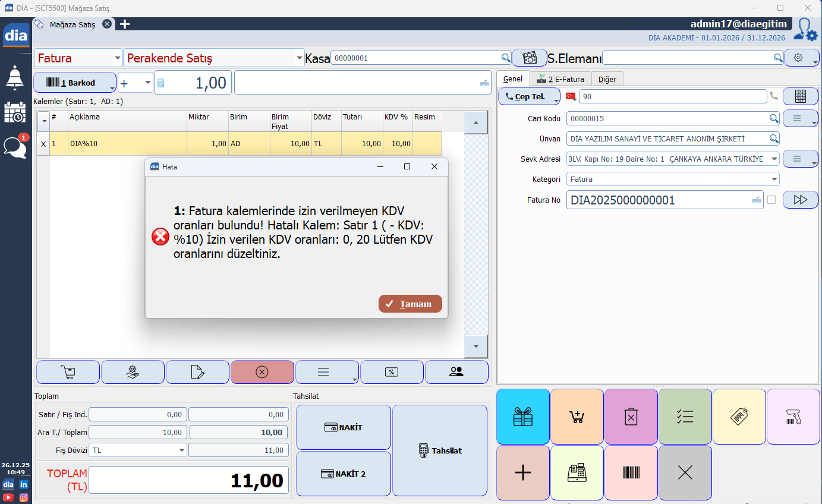
Task: Click the handheld barcode scanner icon
Action: tap(793, 417)
